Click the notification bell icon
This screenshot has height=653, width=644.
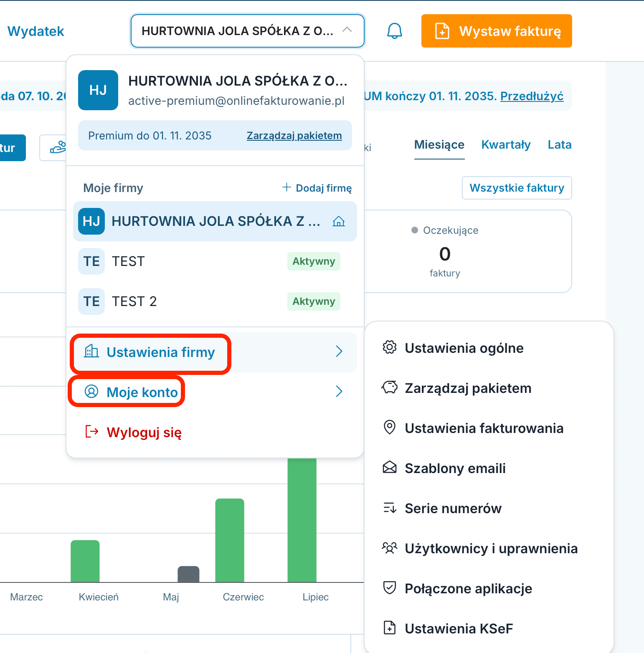394,31
